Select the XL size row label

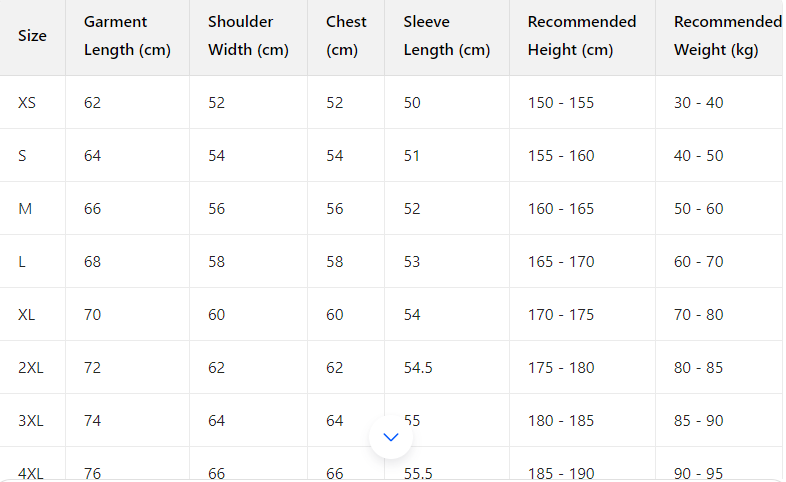27,315
